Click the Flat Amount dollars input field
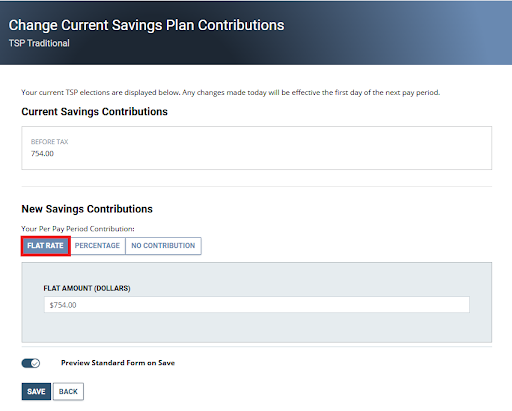 [257, 305]
